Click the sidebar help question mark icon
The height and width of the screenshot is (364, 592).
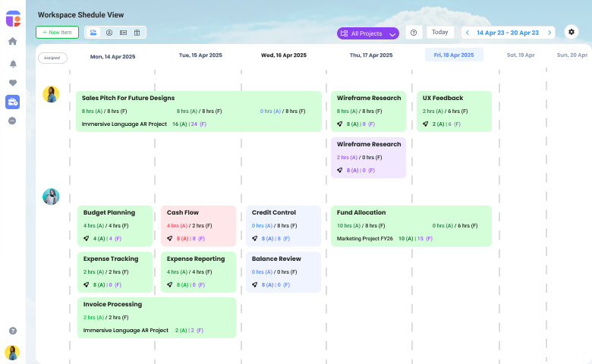(12, 331)
